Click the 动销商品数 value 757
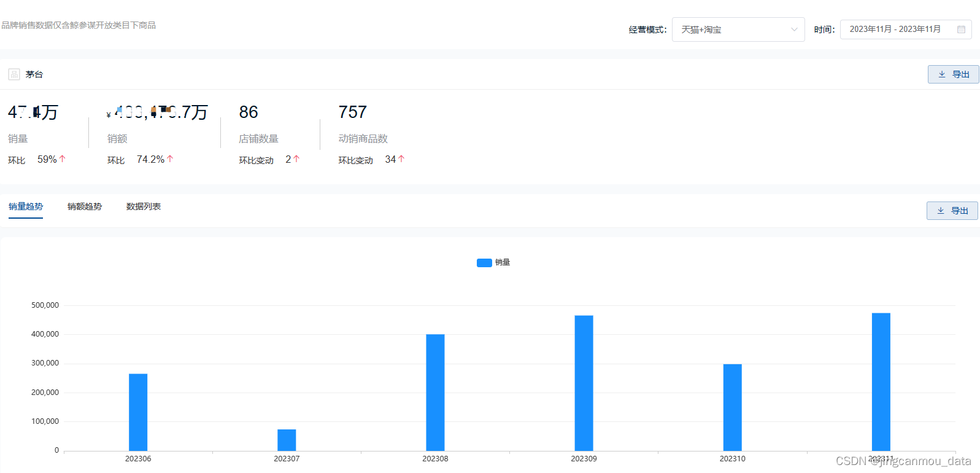 (x=353, y=112)
